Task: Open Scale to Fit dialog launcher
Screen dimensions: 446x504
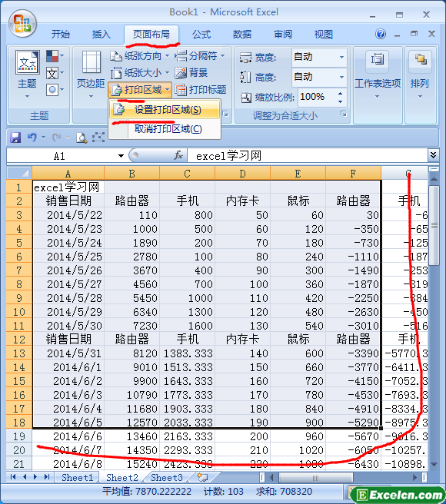Action: (x=344, y=114)
